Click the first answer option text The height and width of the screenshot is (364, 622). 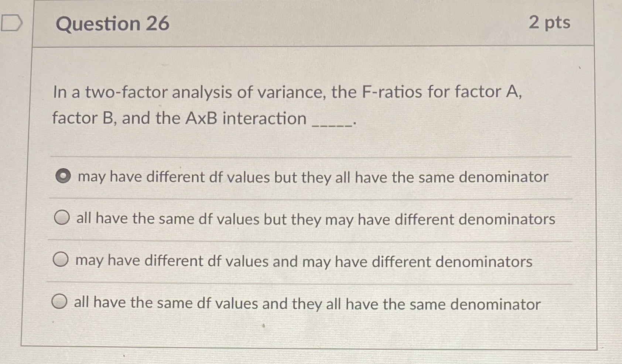[312, 178]
